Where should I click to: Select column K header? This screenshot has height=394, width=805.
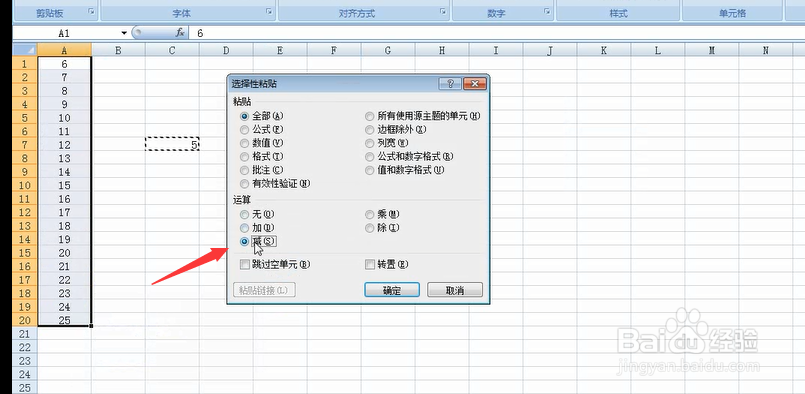pyautogui.click(x=604, y=50)
